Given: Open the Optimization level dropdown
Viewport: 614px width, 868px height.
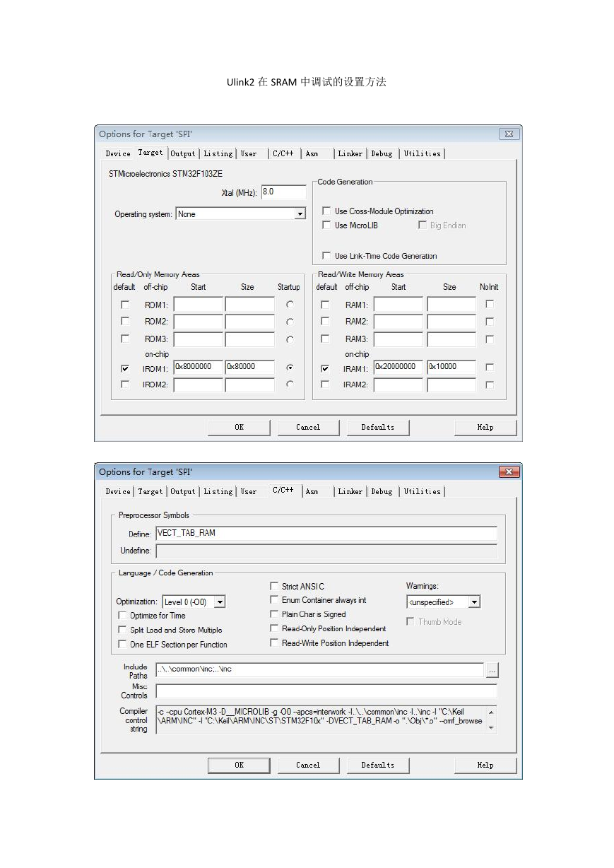Looking at the screenshot, I should (x=220, y=602).
